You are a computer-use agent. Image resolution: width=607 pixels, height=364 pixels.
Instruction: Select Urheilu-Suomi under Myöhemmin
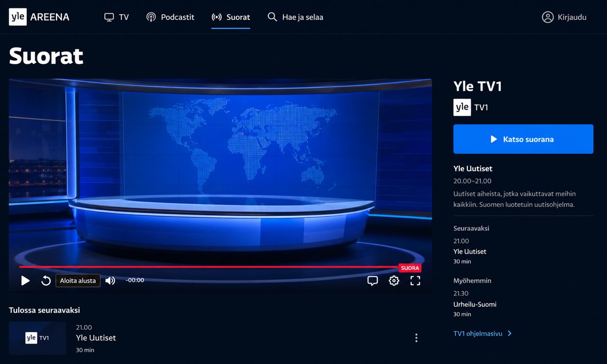tap(475, 304)
